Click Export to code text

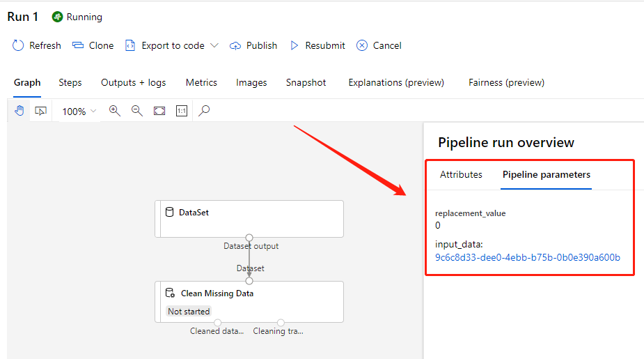tap(173, 45)
